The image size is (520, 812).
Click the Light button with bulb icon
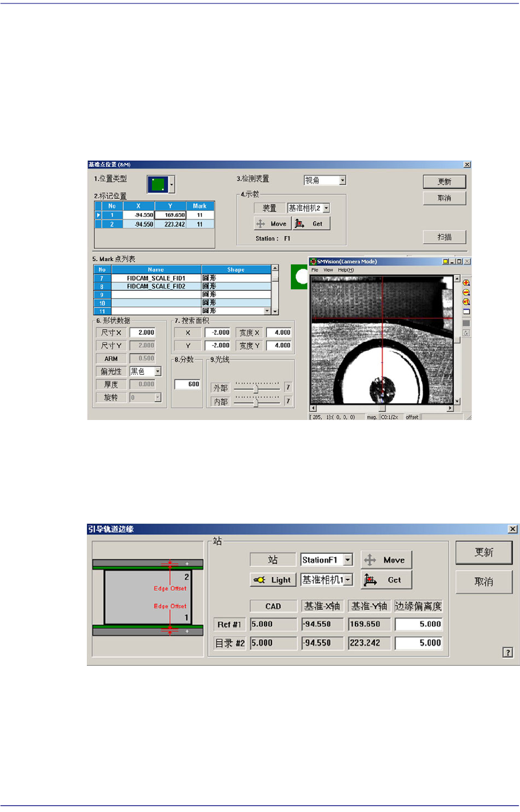tap(273, 580)
